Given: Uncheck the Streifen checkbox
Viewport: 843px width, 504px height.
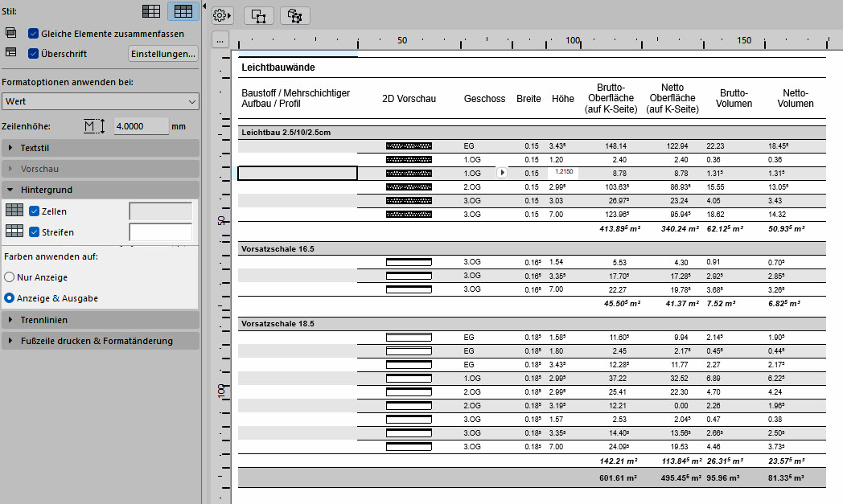Looking at the screenshot, I should point(34,232).
